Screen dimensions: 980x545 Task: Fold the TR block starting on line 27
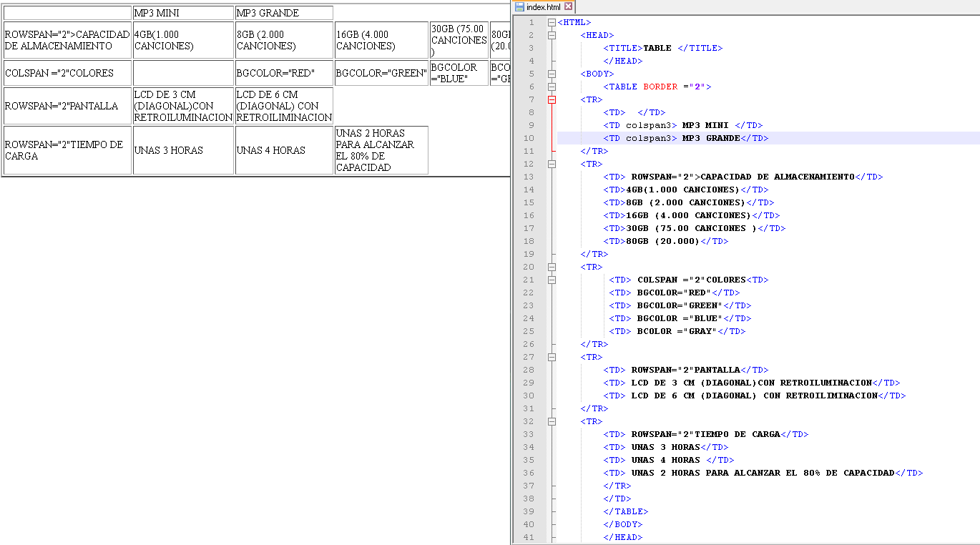552,357
